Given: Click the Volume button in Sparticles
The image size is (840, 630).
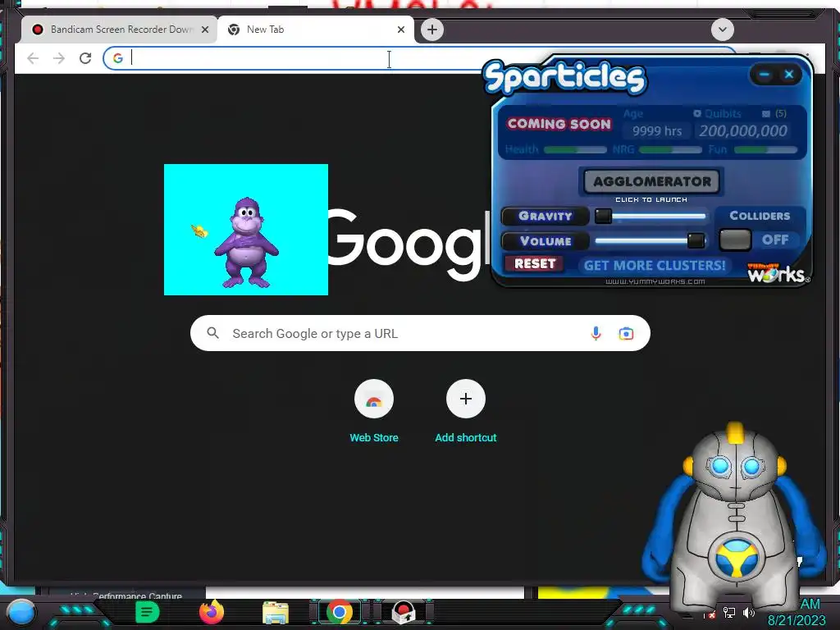Looking at the screenshot, I should click(545, 241).
